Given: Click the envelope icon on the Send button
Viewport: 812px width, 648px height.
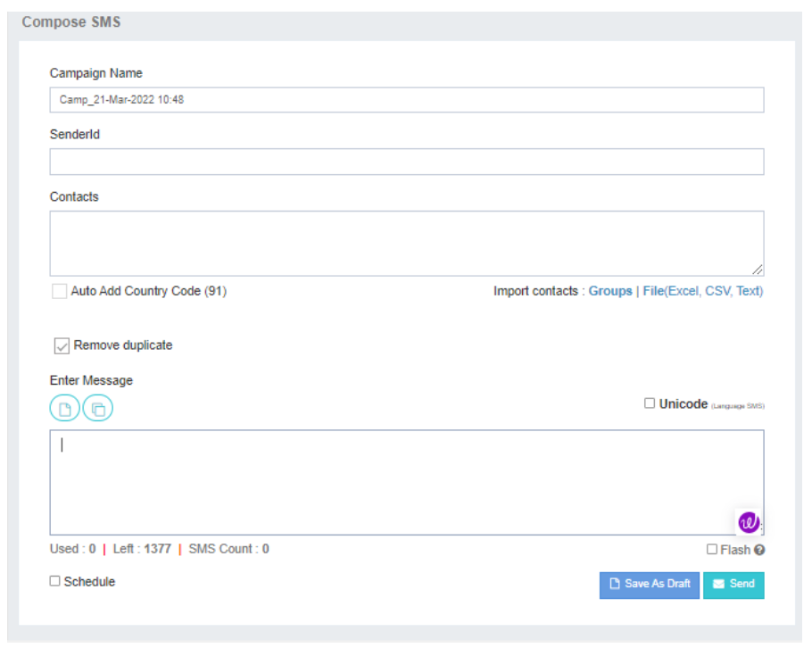Looking at the screenshot, I should [x=719, y=585].
